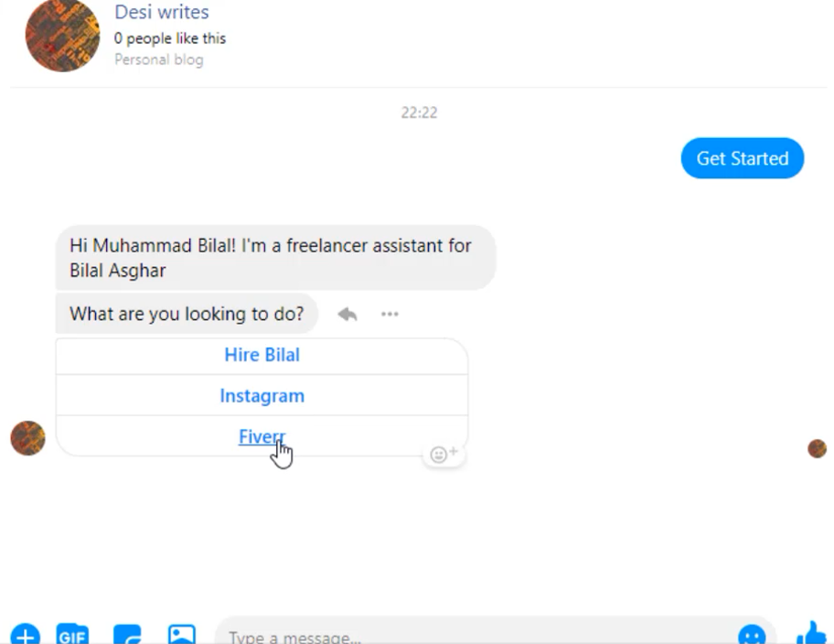Click the Get Started bubble
Screen dimensions: 834x644
point(743,158)
